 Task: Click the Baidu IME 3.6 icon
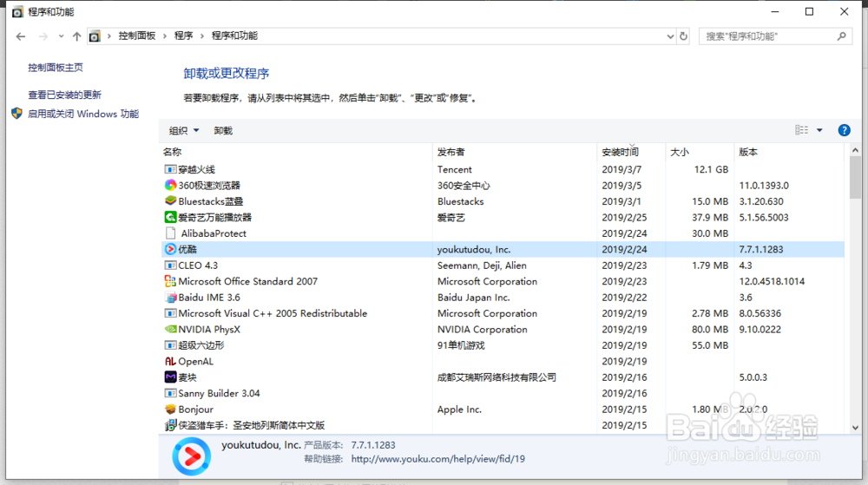[170, 298]
